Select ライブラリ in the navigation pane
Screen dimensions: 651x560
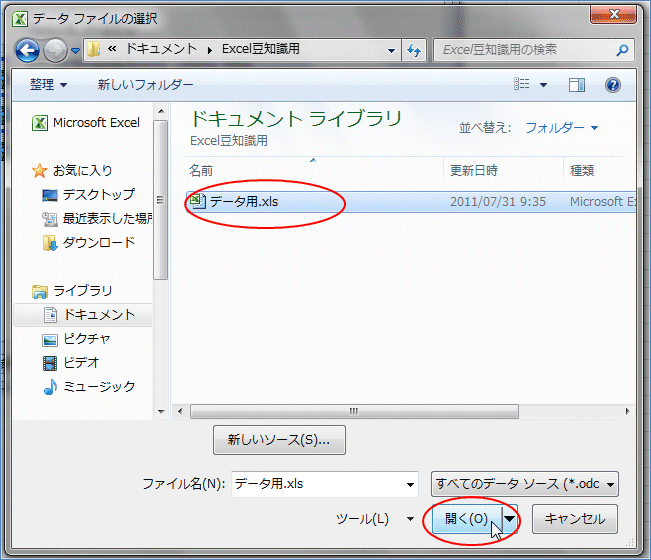[83, 291]
